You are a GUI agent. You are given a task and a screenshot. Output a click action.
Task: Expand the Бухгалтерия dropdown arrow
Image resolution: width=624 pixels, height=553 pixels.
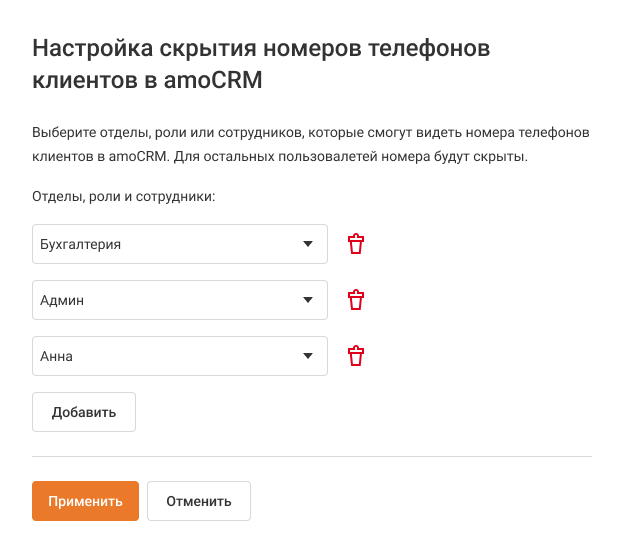click(x=308, y=244)
